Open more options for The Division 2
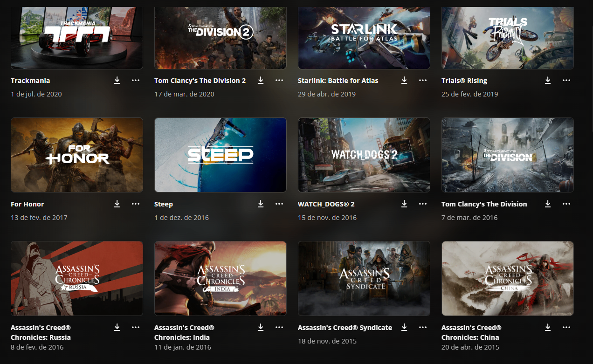 [279, 81]
